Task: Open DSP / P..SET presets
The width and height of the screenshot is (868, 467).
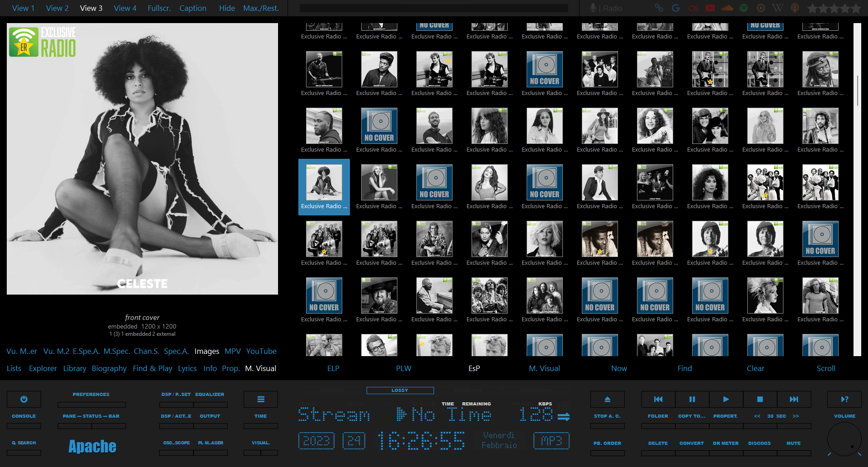Action: click(x=176, y=394)
